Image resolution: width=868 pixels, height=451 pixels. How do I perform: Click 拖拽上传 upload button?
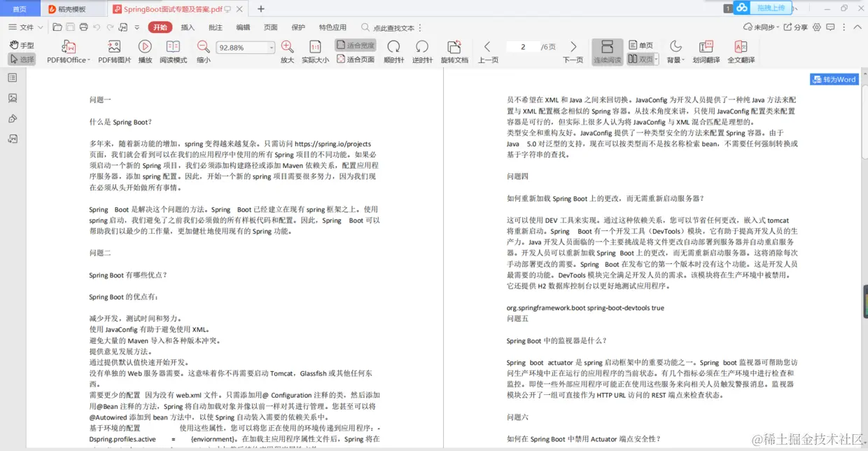764,8
